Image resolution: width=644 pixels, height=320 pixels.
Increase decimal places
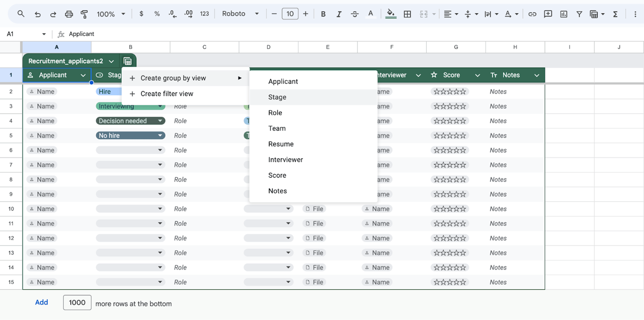189,14
